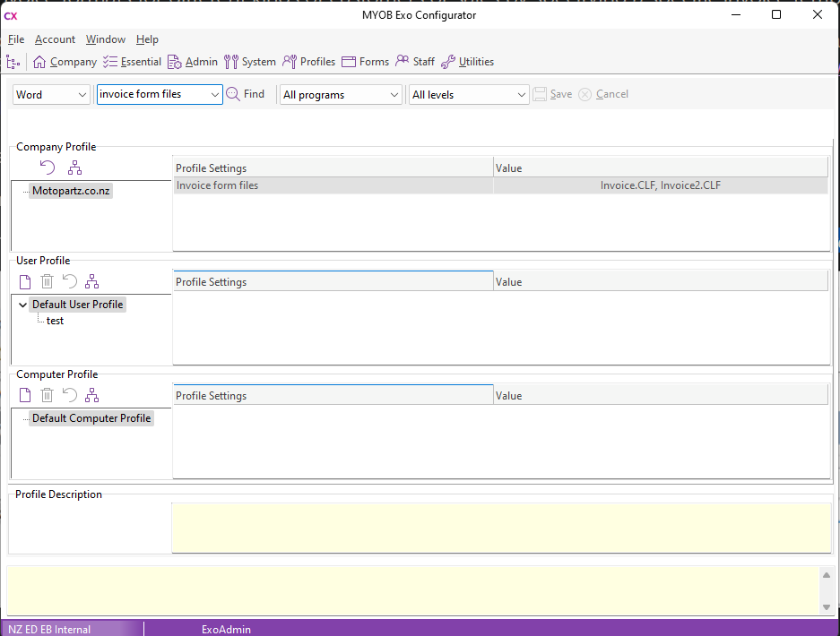Open the Essential configuration section

[x=132, y=62]
